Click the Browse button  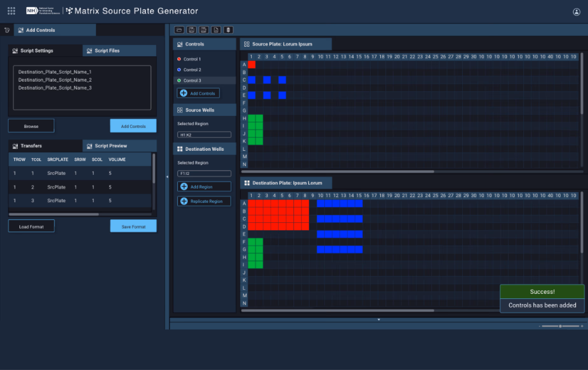click(31, 126)
